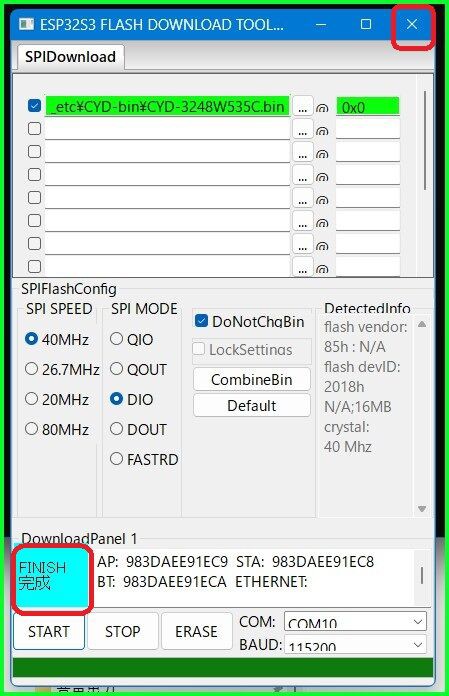Click the CombineBin button
The width and height of the screenshot is (449, 696).
[x=252, y=380]
